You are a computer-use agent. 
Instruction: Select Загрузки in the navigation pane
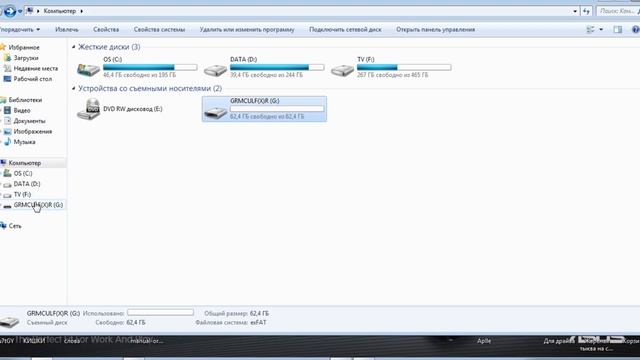[x=26, y=58]
